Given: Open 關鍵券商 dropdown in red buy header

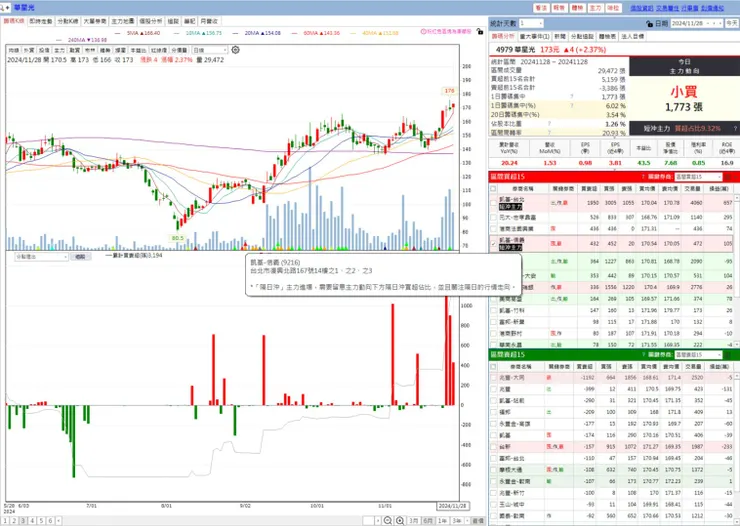Looking at the screenshot, I should point(698,177).
